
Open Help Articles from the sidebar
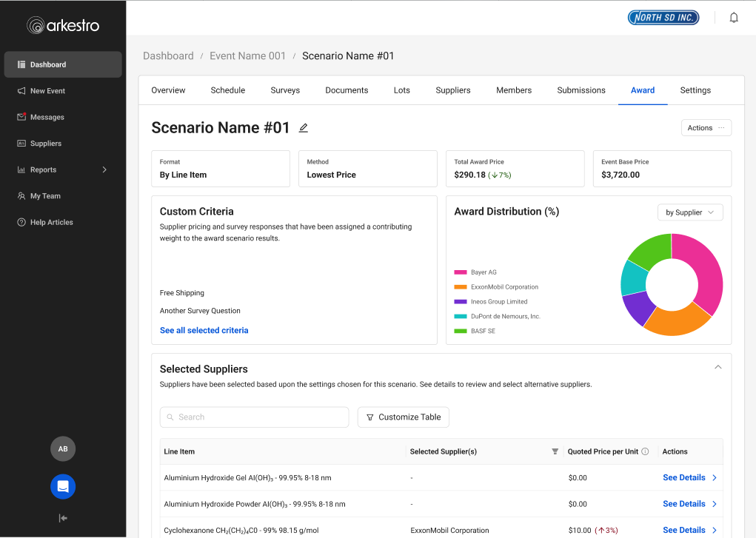tap(52, 222)
